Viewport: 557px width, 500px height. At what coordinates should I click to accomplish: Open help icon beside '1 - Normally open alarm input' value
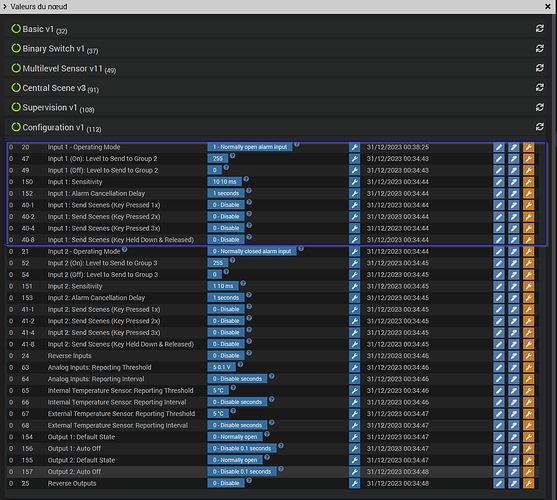297,144
